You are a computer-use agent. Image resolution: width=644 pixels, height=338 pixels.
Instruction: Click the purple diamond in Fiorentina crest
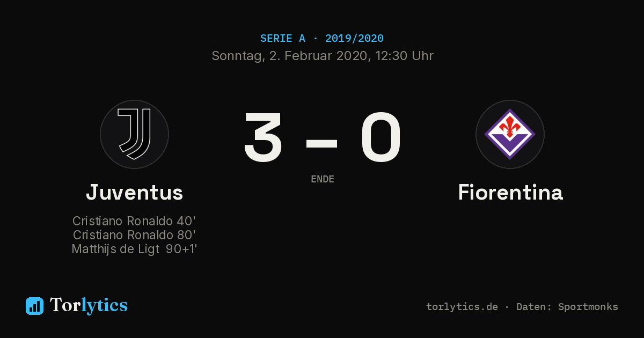[x=510, y=134]
